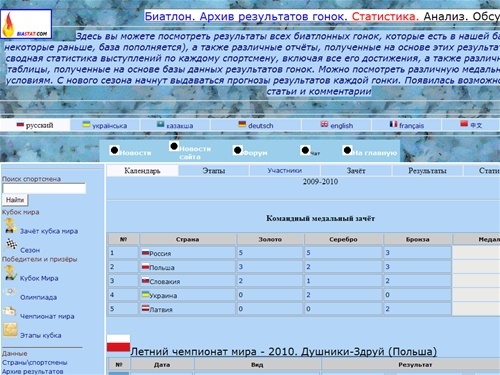Switch language to українська
Screen dimensions: 500x375
109,126
